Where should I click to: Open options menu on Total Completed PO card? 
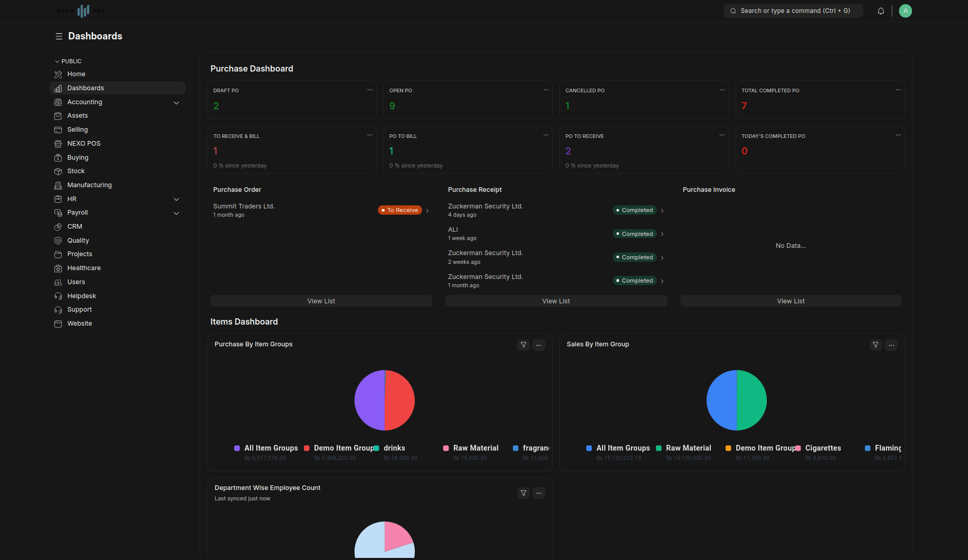[x=897, y=90]
